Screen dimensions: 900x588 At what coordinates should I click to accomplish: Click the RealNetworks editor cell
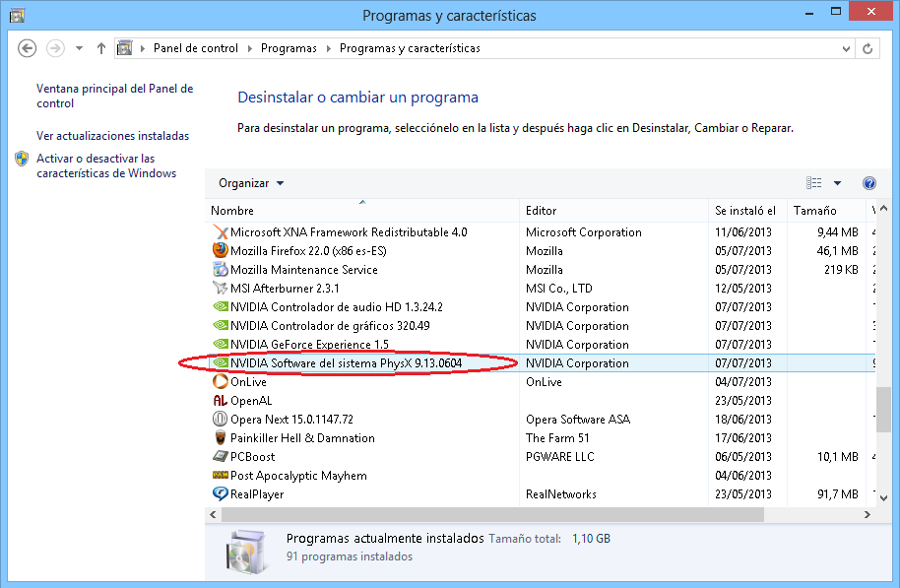[561, 493]
